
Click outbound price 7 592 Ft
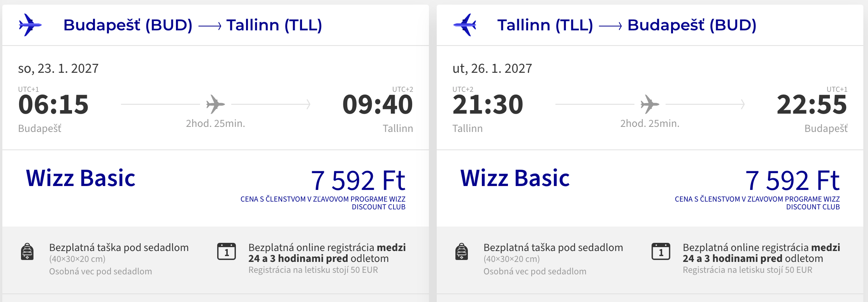pos(358,180)
